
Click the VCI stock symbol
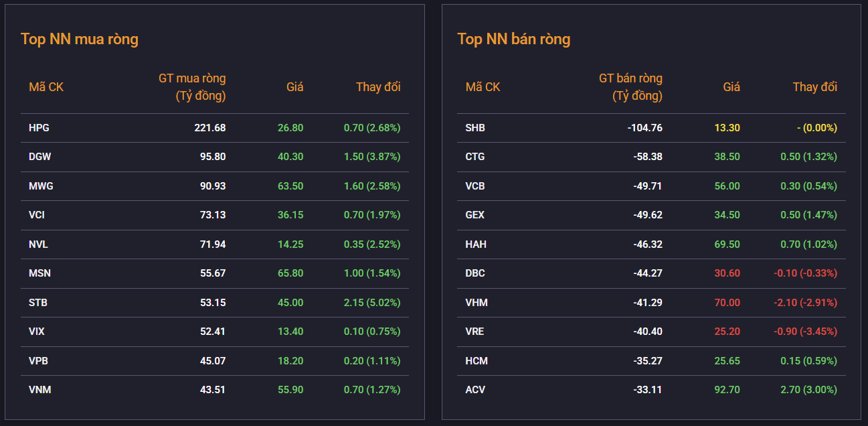coord(37,215)
